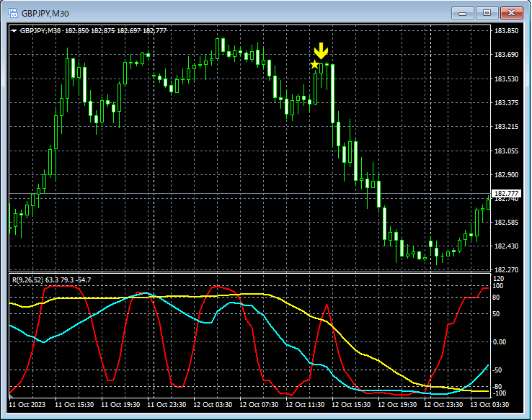Click the GBPJPY,M30 OHLC header text

[93, 31]
